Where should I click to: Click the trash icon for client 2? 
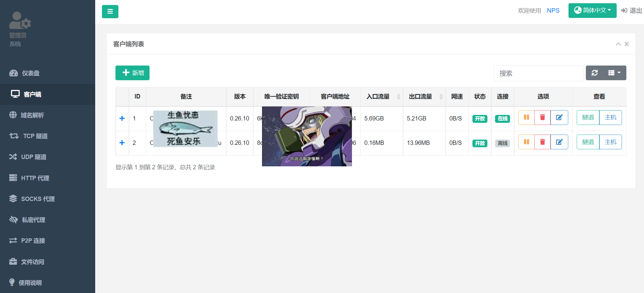click(542, 142)
